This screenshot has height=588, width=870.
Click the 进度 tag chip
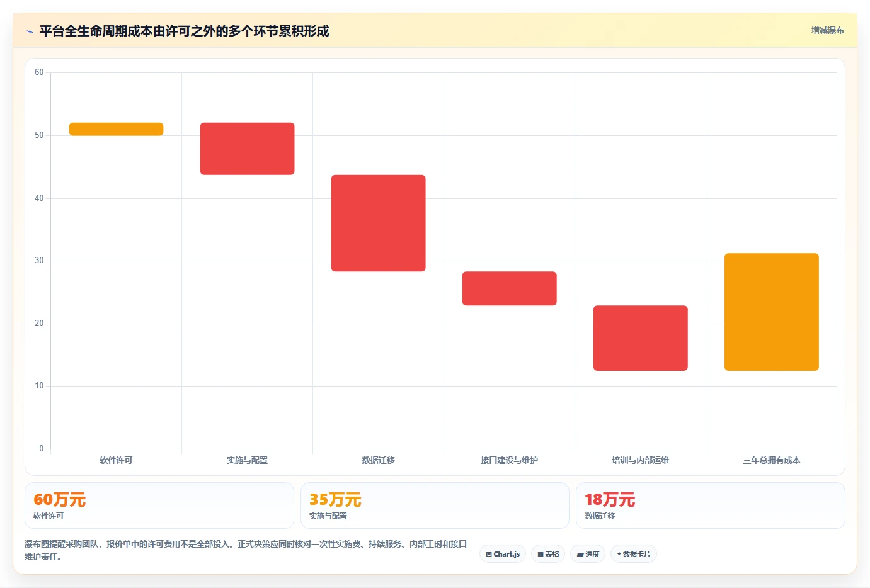pos(588,554)
